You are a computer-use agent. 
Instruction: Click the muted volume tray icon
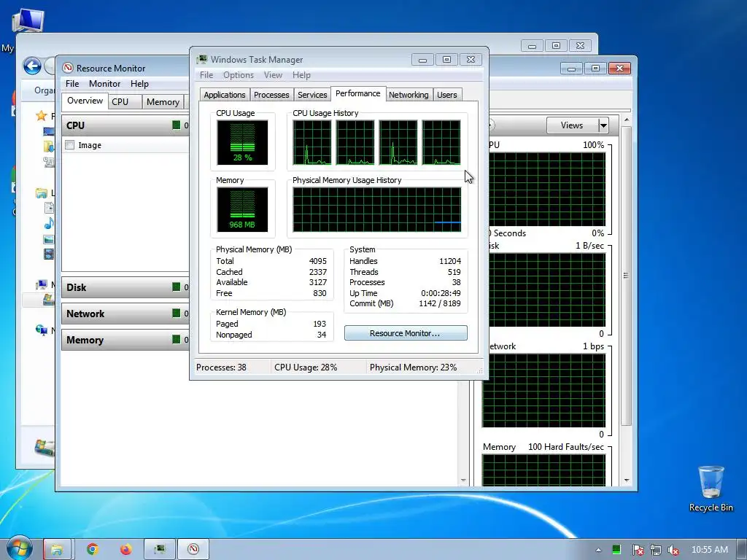[x=673, y=550]
